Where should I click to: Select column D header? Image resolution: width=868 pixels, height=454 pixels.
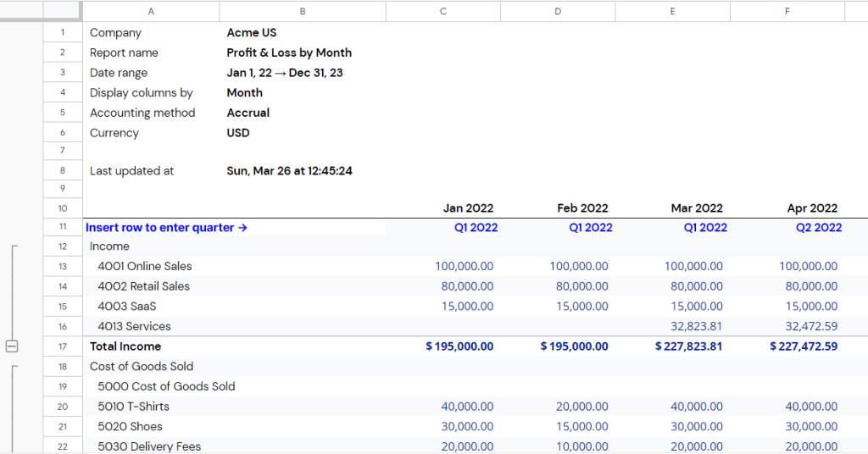558,11
